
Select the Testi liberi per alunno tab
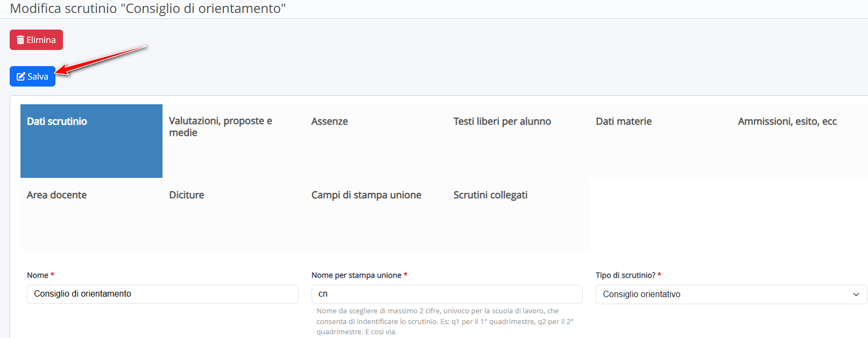click(x=518, y=141)
